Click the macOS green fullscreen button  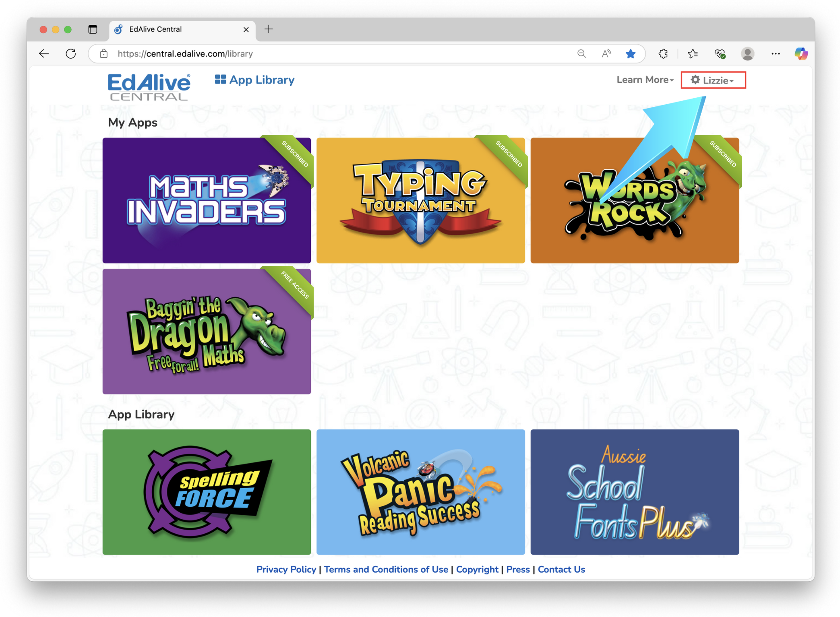68,29
